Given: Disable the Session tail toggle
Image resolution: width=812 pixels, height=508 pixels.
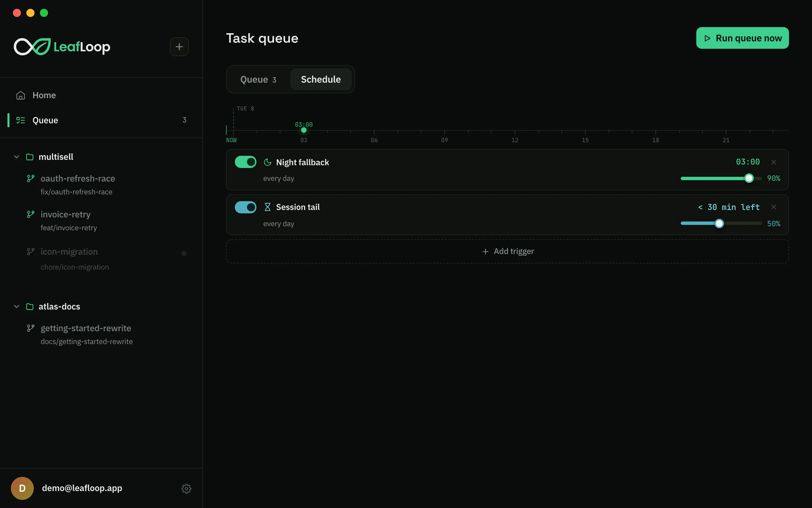Looking at the screenshot, I should (246, 207).
